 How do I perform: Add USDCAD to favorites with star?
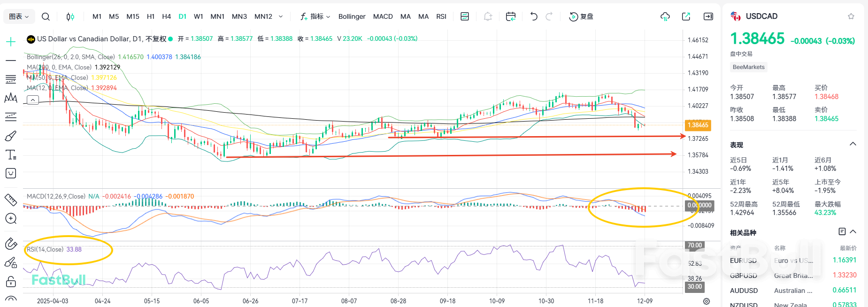coord(851,16)
